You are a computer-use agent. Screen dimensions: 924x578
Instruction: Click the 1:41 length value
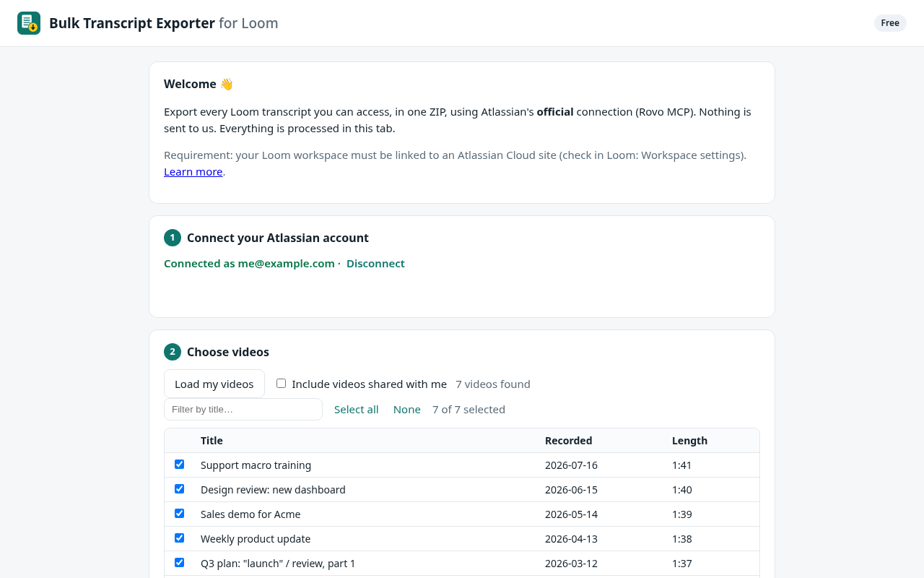(x=681, y=465)
